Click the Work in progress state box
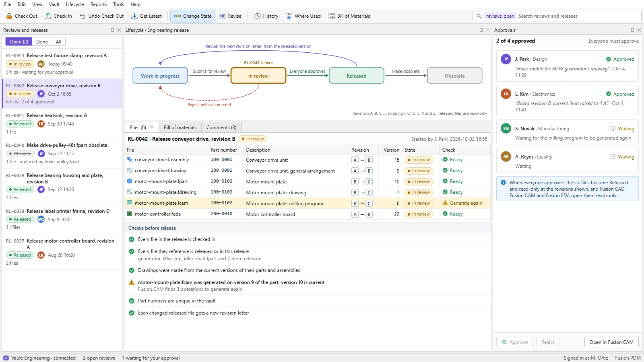This screenshot has width=644, height=362. pyautogui.click(x=160, y=76)
